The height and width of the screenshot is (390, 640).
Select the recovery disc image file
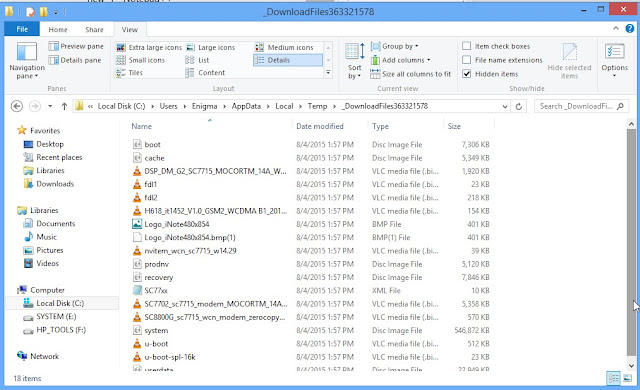[158, 277]
